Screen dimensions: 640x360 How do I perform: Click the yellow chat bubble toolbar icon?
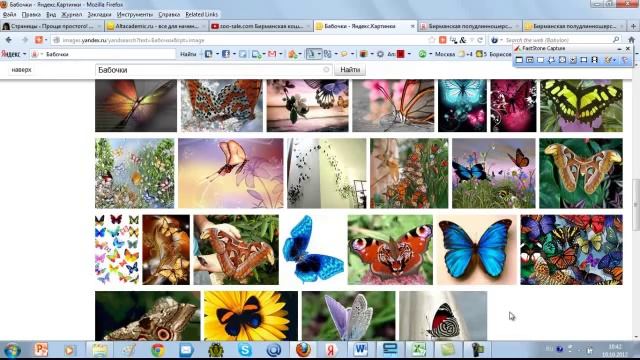(x=344, y=54)
